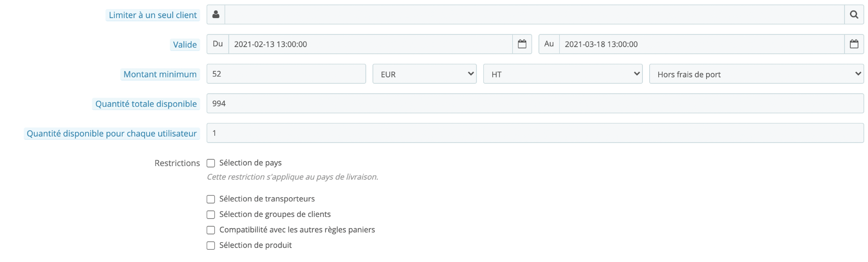Screen dimensions: 868x262
Task: Tick Sélection de groupes de clients
Action: point(211,214)
